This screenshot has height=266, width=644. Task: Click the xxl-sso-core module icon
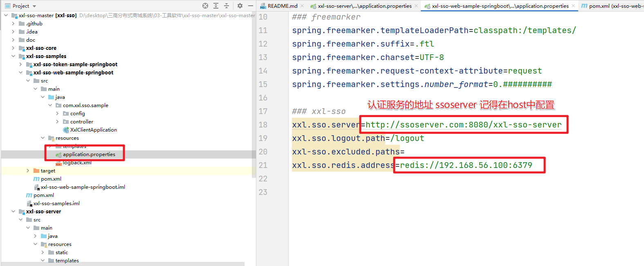(x=22, y=48)
